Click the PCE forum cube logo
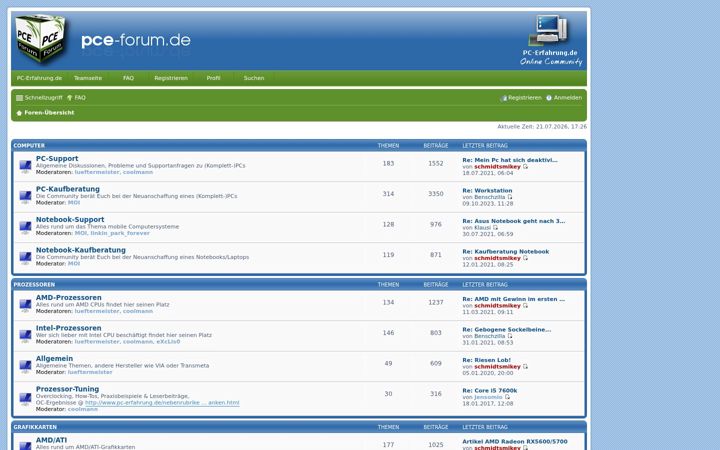The image size is (720, 450). coord(40,39)
